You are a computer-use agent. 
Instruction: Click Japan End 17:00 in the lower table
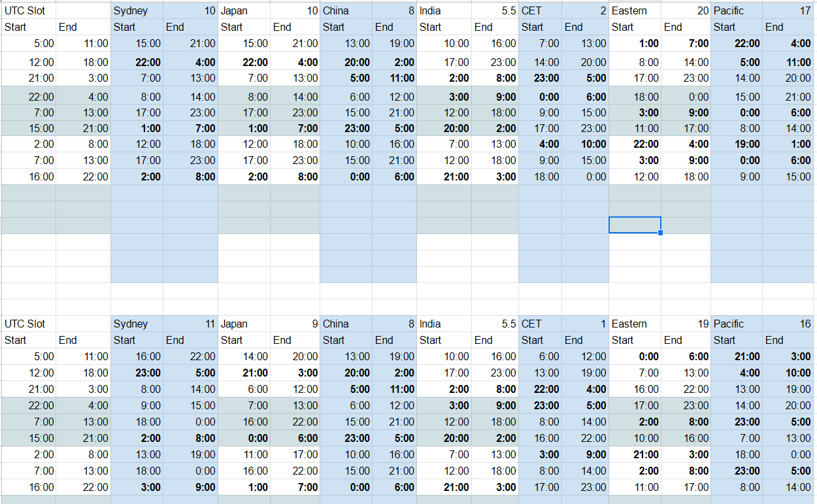[x=295, y=454]
